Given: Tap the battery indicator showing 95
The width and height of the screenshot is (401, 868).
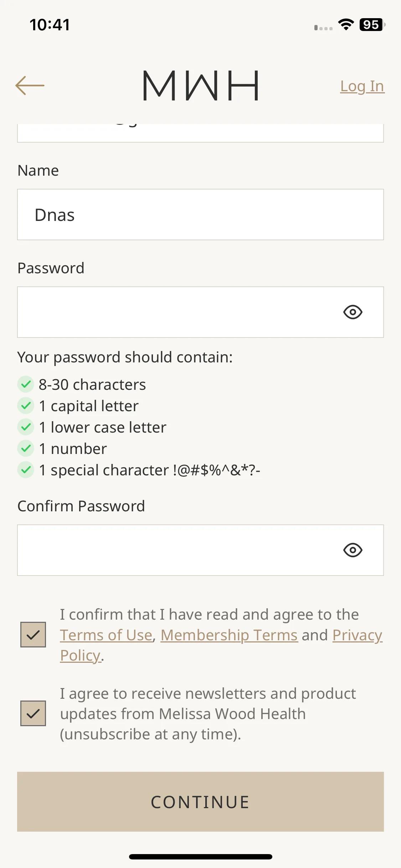Looking at the screenshot, I should click(x=372, y=25).
